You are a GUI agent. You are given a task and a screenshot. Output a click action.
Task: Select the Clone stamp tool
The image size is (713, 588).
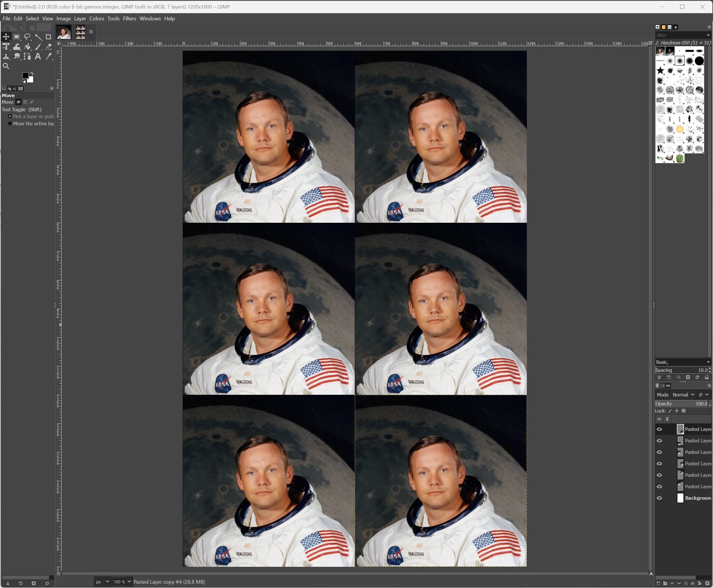pos(6,56)
